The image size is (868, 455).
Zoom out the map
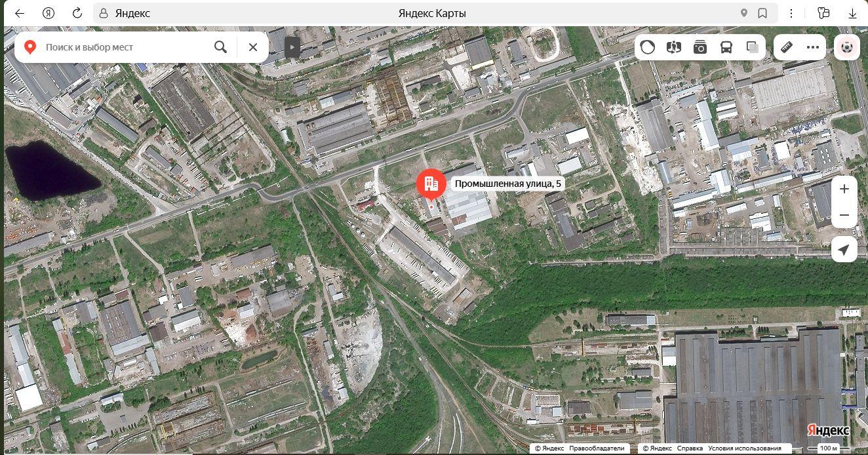[844, 215]
